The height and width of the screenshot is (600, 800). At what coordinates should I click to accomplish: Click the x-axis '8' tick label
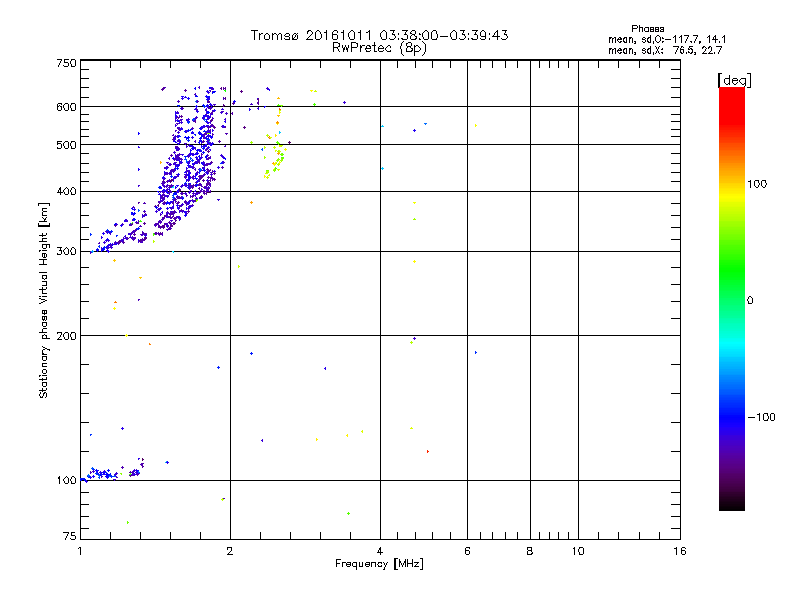coord(530,551)
